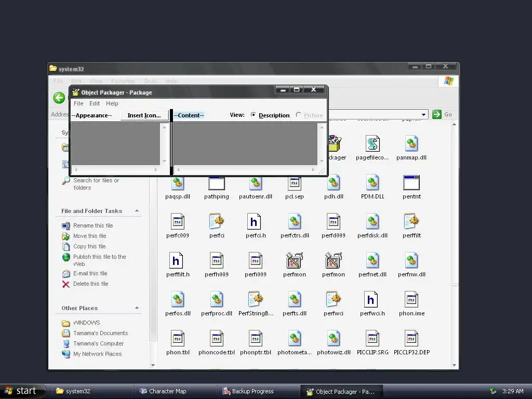The height and width of the screenshot is (399, 532).
Task: Click the Start button
Action: click(x=22, y=391)
